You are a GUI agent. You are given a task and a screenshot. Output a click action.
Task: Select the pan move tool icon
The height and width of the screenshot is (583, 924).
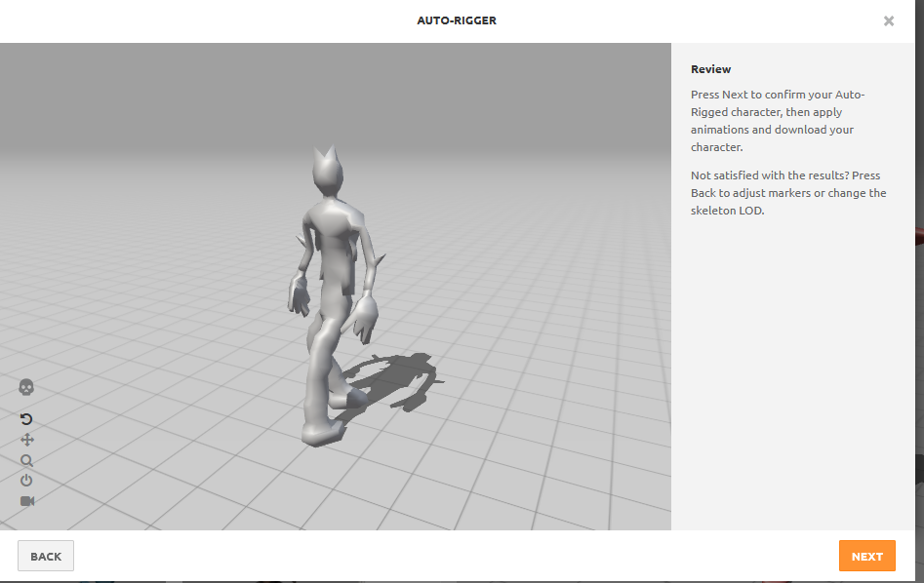27,440
